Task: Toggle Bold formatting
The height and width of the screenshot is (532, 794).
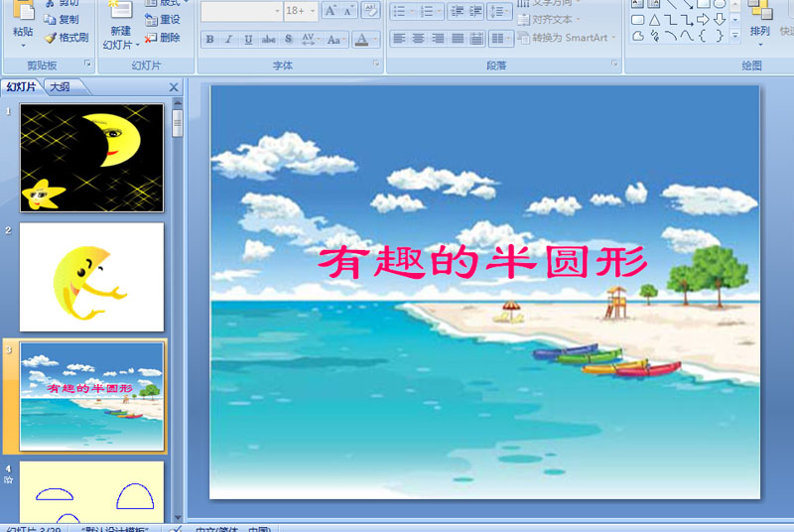Action: click(209, 39)
